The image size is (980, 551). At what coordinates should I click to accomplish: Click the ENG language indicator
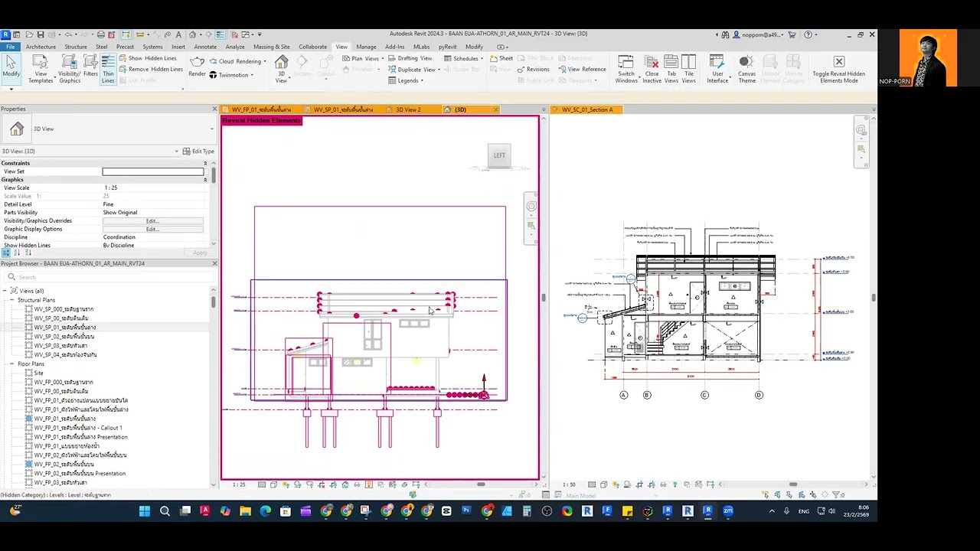[x=803, y=511]
